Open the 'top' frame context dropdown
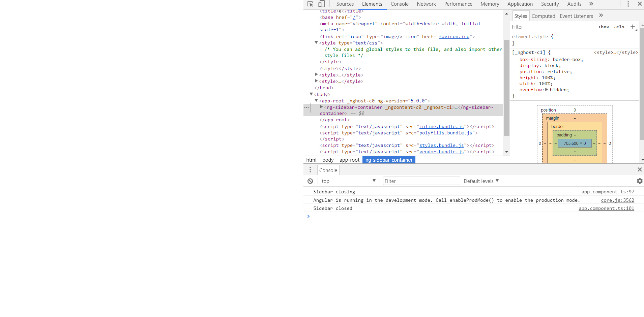Image resolution: width=644 pixels, height=317 pixels. click(x=348, y=181)
